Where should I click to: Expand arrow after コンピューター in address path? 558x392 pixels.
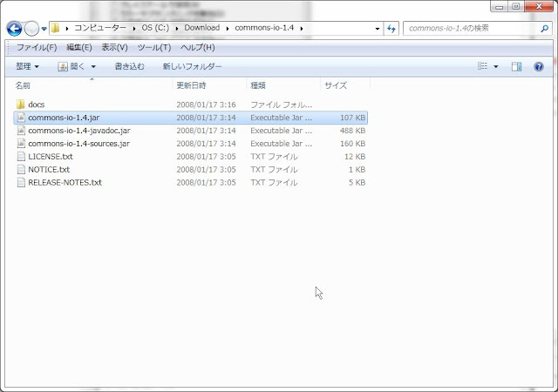[133, 28]
